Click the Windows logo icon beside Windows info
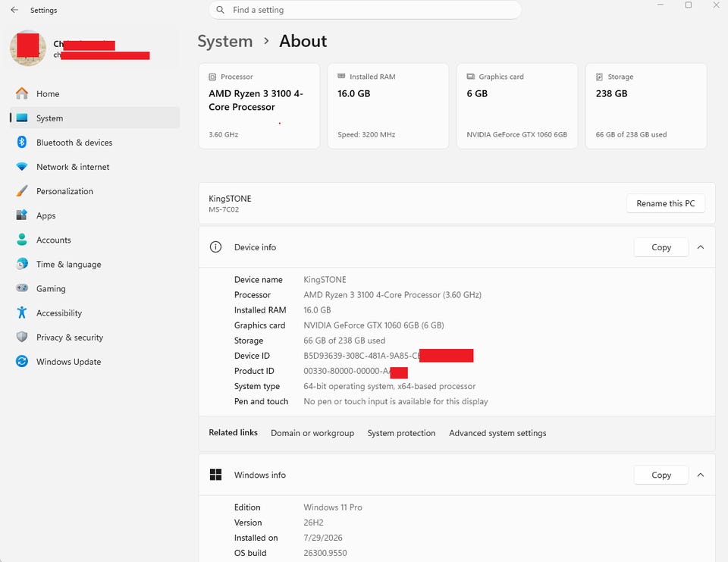Screen dimensions: 728x562 tap(215, 475)
